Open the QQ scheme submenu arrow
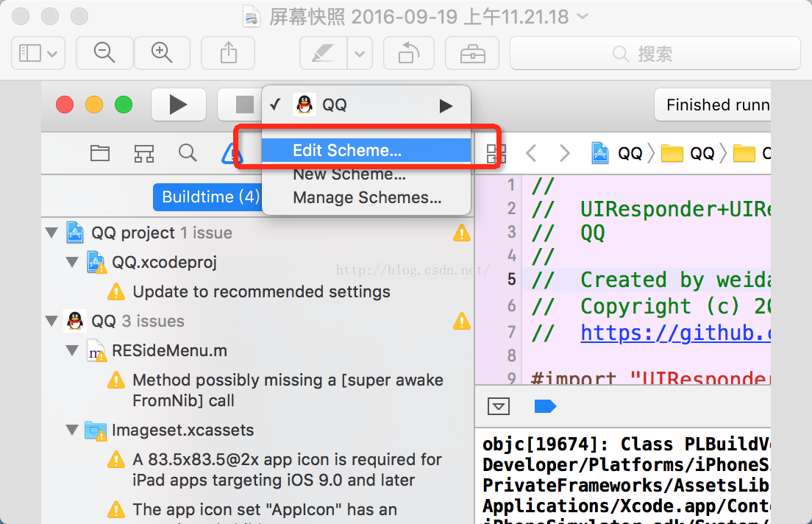The width and height of the screenshot is (812, 524). coord(446,106)
